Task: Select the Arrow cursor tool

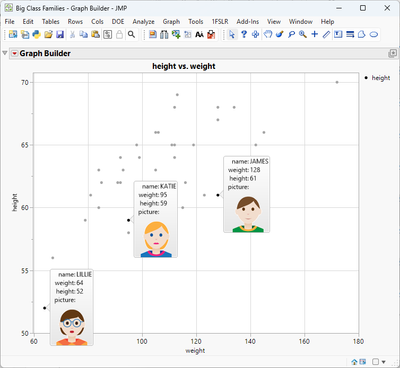Action: click(232, 34)
